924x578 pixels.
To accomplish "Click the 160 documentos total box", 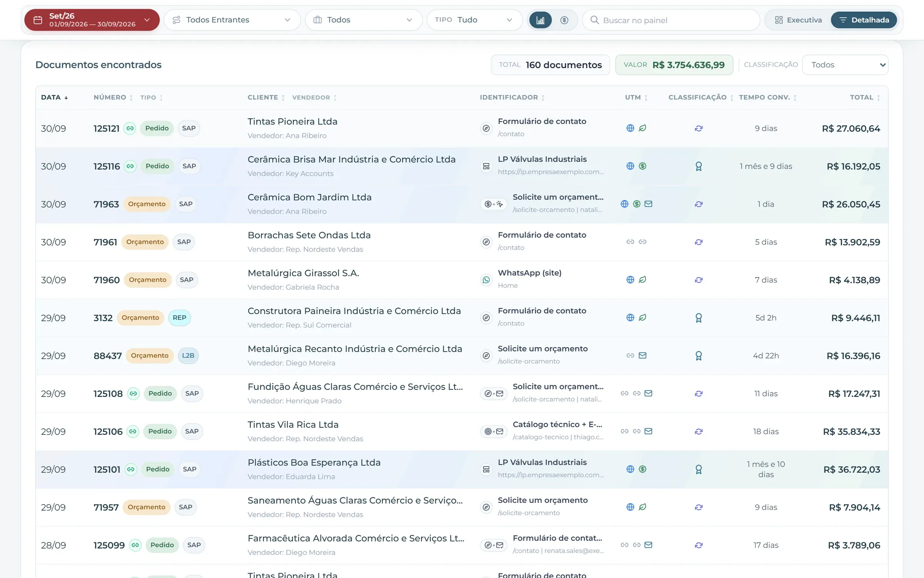I will 550,65.
